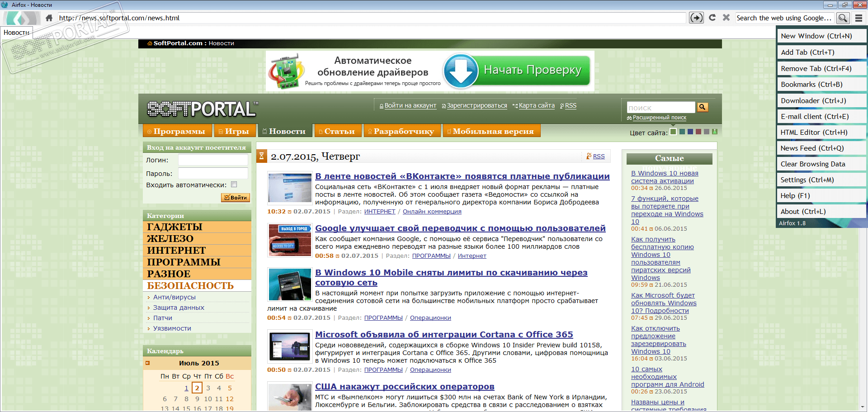Viewport: 868px width, 412px height.
Task: Choose New Window from the Airfox menu
Action: tap(821, 36)
